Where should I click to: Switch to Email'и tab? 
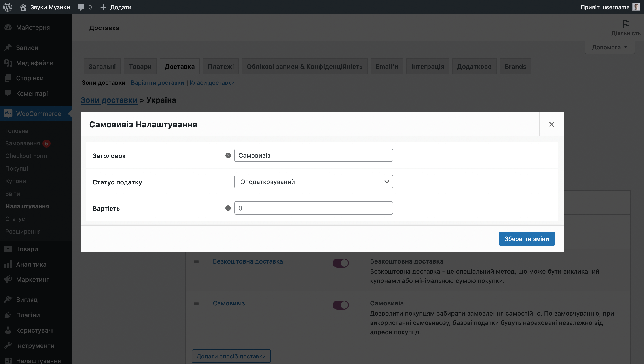click(387, 67)
